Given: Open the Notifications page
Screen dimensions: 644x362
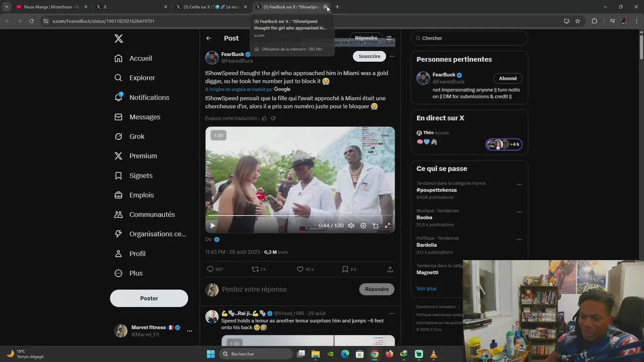Looking at the screenshot, I should [142, 98].
